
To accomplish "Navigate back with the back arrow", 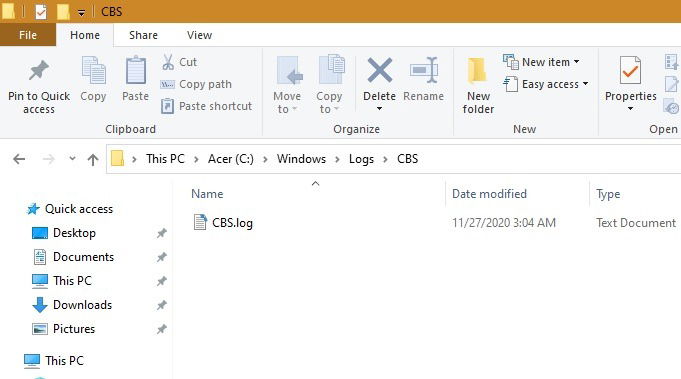I will (19, 159).
